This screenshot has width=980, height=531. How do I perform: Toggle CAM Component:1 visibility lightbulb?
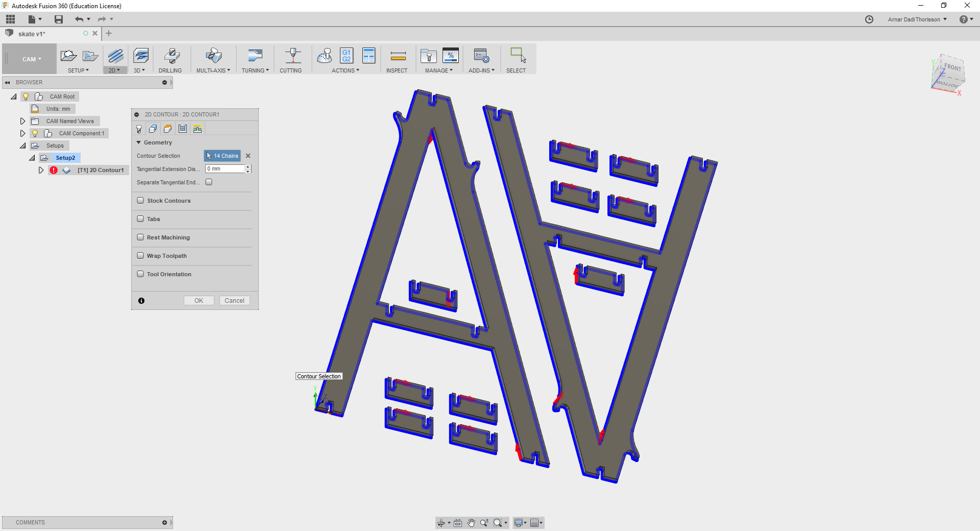pos(35,133)
